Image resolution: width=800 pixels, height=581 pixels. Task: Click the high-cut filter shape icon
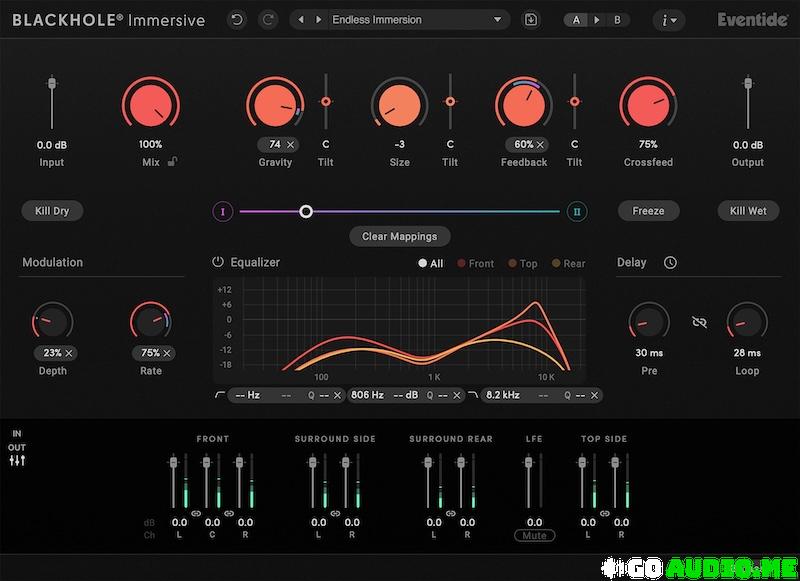pyautogui.click(x=473, y=395)
